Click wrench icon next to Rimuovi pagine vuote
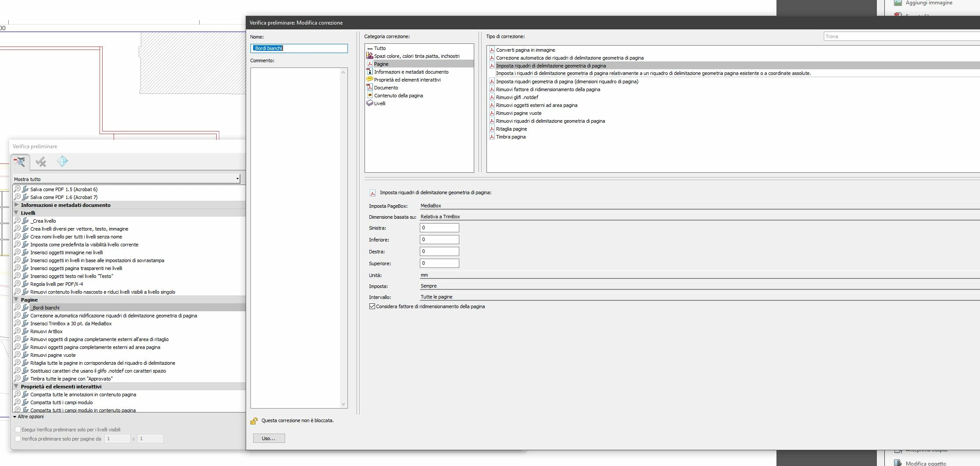 [25, 355]
